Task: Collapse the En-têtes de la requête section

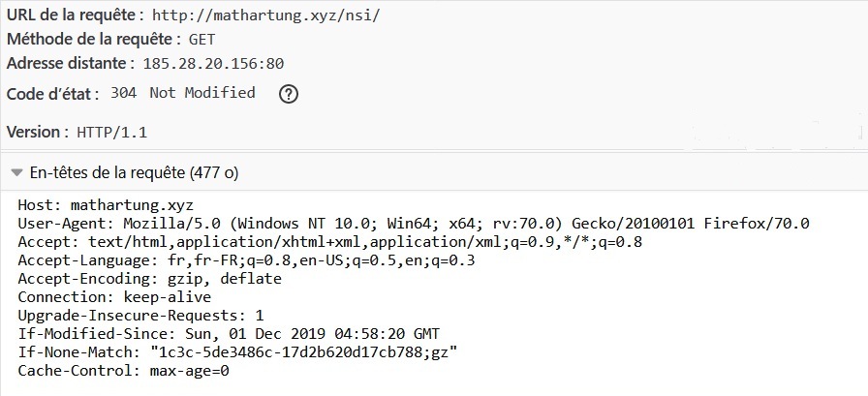Action: pos(16,173)
